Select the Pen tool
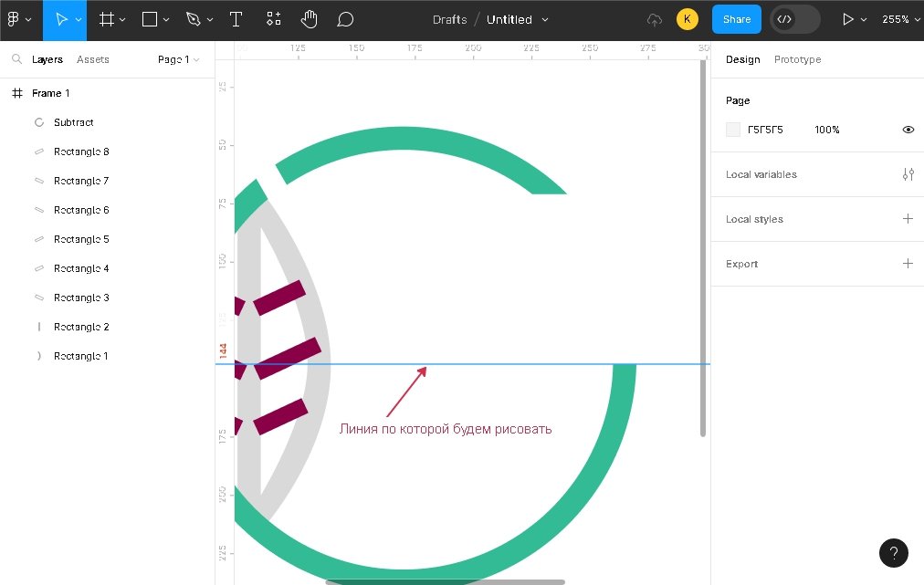This screenshot has height=585, width=924. point(193,19)
